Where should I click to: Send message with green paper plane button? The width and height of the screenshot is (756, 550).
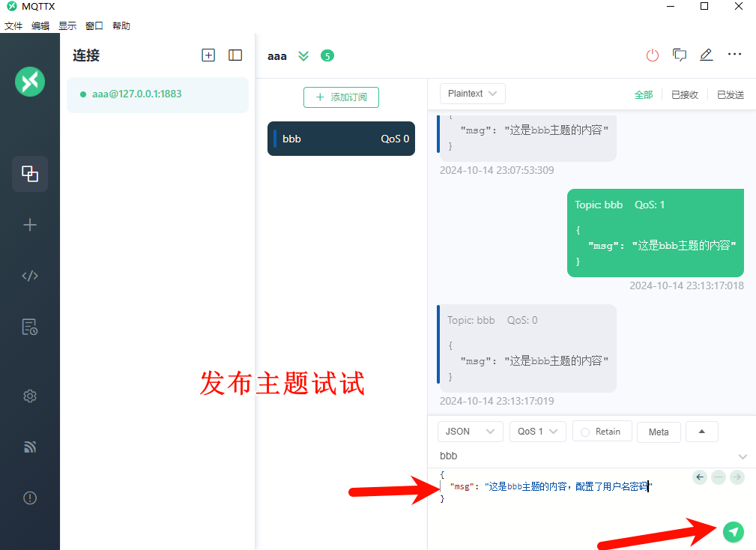[x=734, y=532]
